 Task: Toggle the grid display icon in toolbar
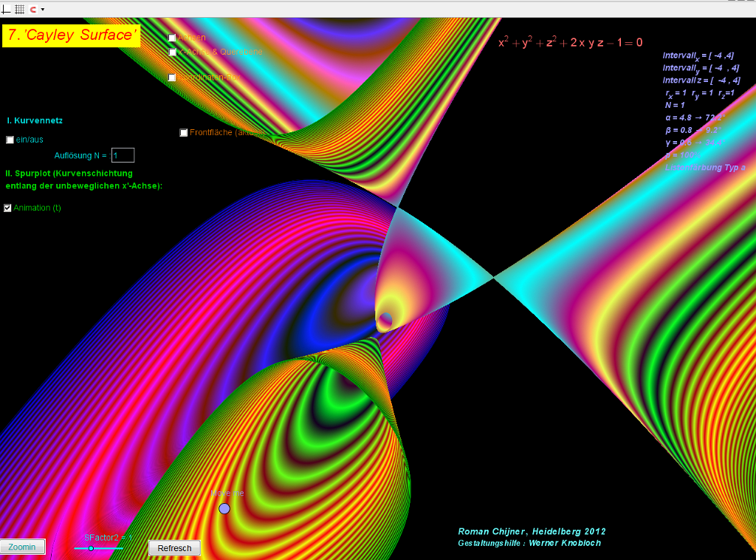[20, 9]
